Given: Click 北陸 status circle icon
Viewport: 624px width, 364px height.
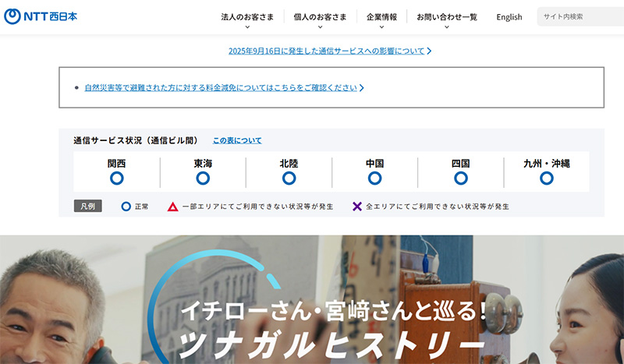Looking at the screenshot, I should pos(289,178).
